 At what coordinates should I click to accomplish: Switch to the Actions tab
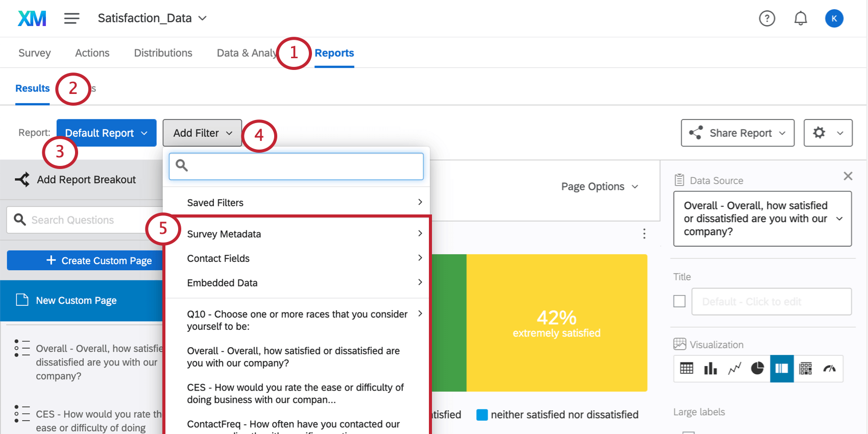click(92, 53)
